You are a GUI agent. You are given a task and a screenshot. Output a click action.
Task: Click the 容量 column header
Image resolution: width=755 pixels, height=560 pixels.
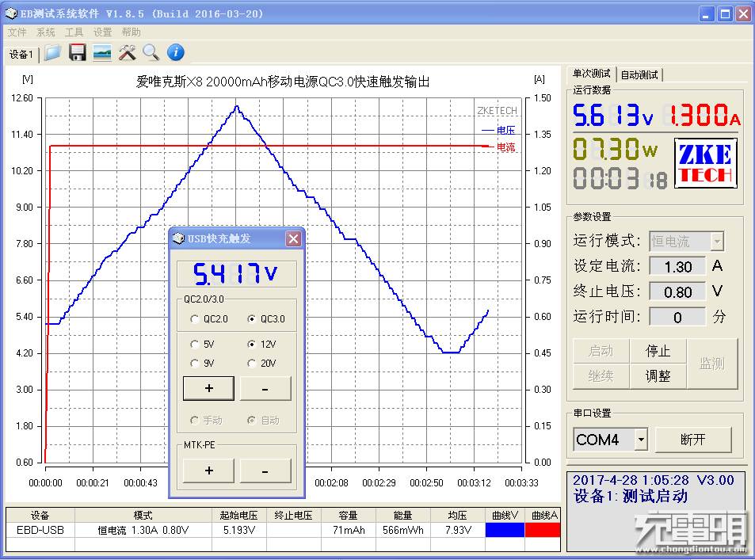[348, 515]
